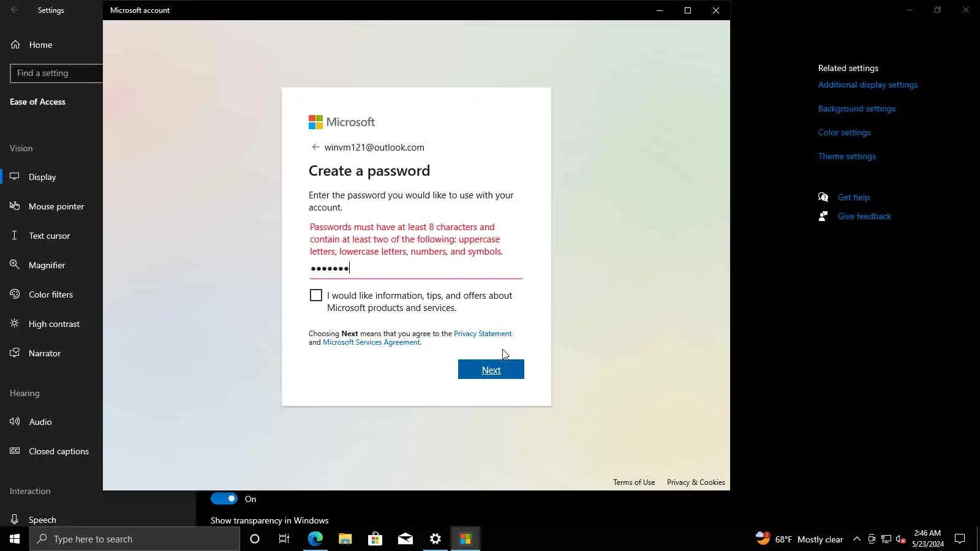Open Mail app from taskbar
980x551 pixels.
click(x=405, y=539)
